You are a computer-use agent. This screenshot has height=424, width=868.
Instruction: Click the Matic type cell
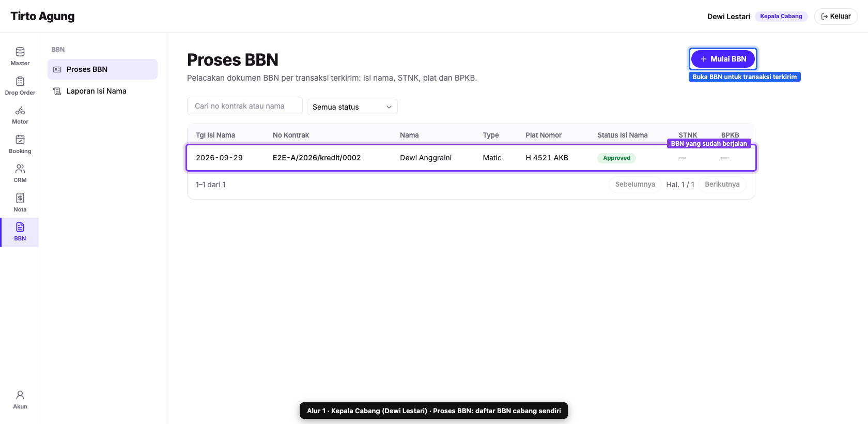click(x=492, y=158)
